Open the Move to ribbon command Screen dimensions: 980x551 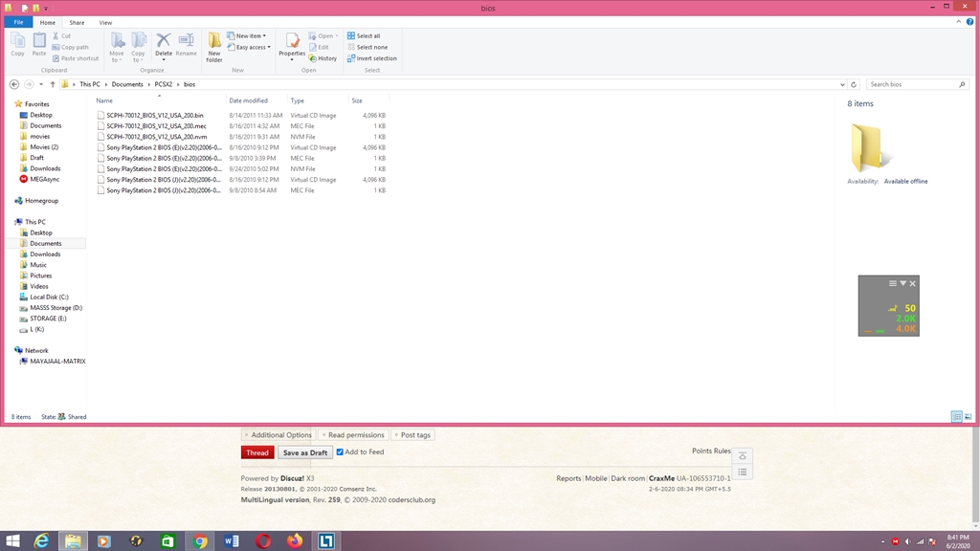116,47
